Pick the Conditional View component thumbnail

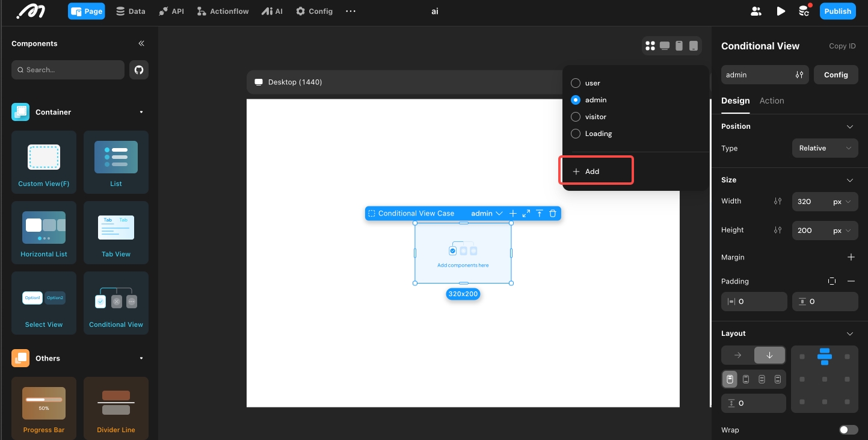pyautogui.click(x=116, y=304)
